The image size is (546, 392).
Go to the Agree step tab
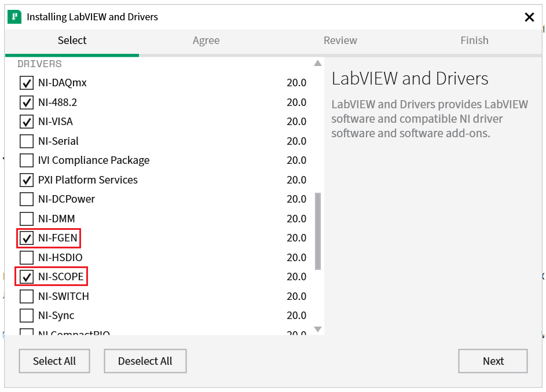[x=206, y=41]
